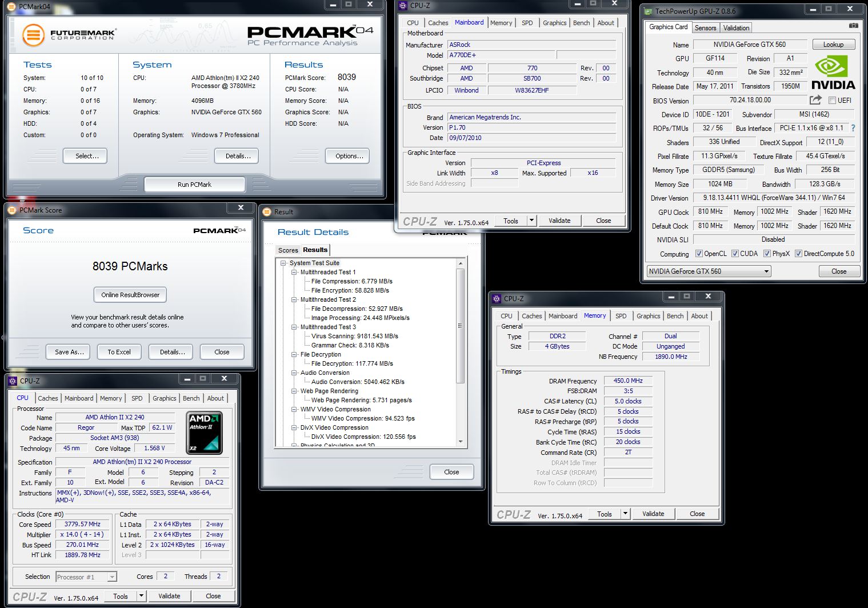The image size is (868, 608).
Task: Collapse the Audio Conversion tree node
Action: tap(294, 373)
